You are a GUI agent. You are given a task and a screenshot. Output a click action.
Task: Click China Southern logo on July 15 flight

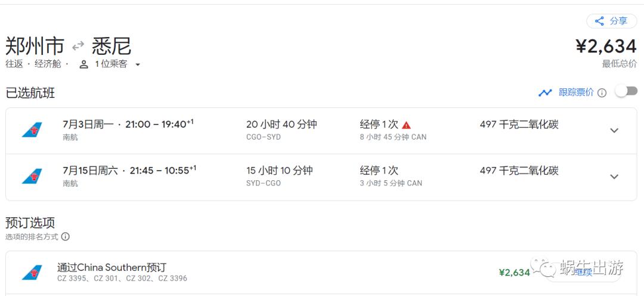[32, 177]
